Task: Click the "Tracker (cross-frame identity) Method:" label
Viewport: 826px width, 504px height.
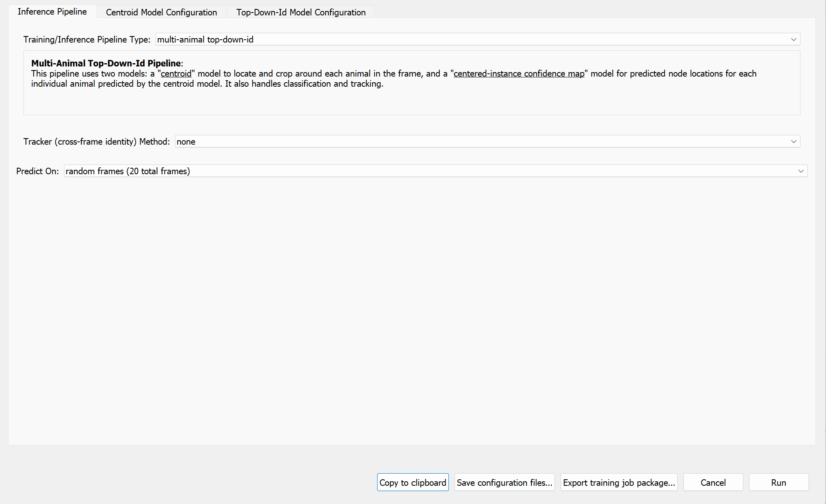Action: tap(96, 141)
